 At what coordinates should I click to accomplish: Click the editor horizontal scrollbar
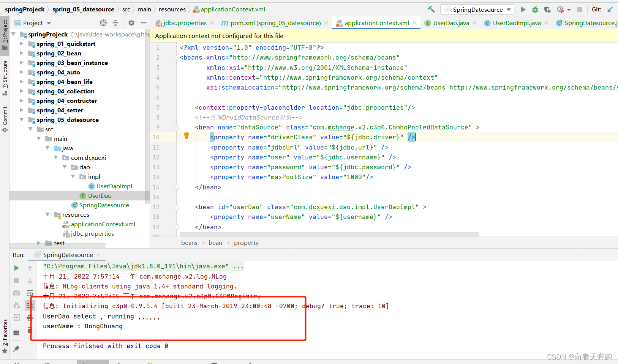coord(330,234)
